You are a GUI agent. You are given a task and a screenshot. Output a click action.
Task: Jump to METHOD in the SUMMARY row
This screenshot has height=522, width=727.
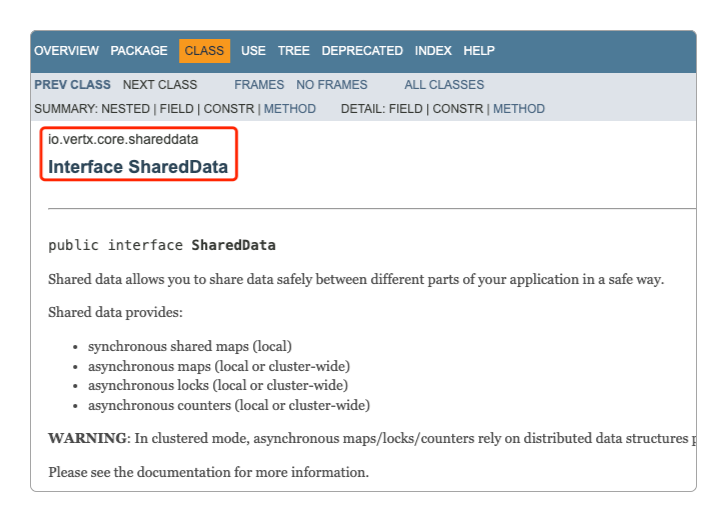coord(290,109)
